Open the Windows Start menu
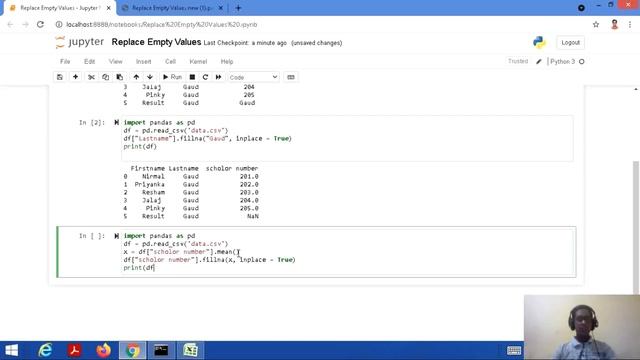The height and width of the screenshot is (360, 640). click(11, 350)
